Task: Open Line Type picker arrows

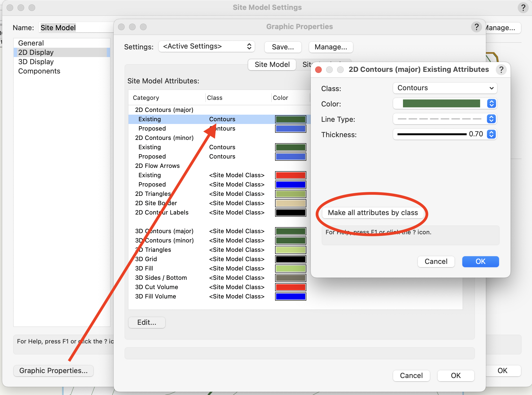Action: pyautogui.click(x=492, y=119)
